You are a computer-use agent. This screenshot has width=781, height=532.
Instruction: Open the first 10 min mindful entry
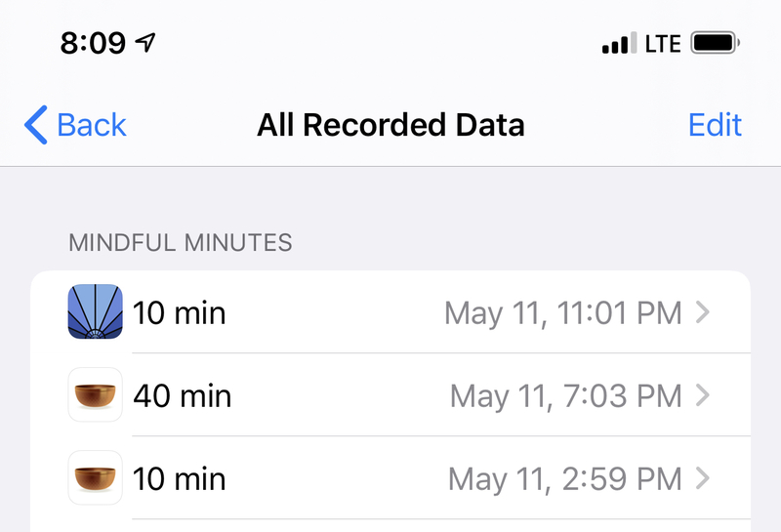pos(390,311)
